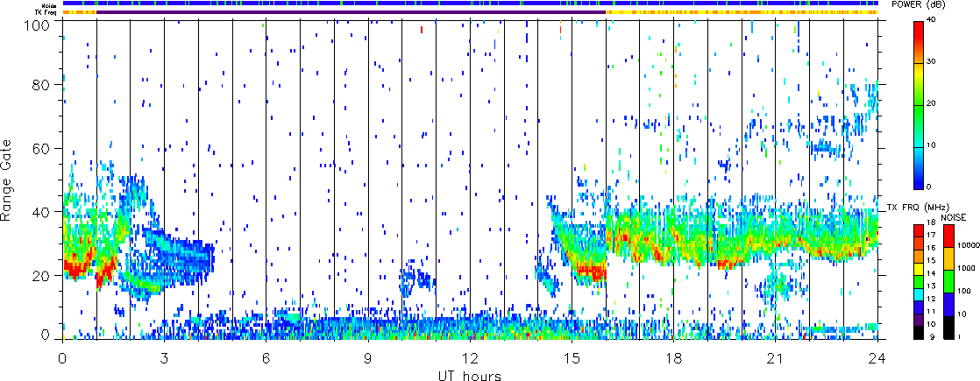Click the yellow-orange TX Freq strip after hour 16
Viewport: 980px width, 381px height.
(742, 12)
